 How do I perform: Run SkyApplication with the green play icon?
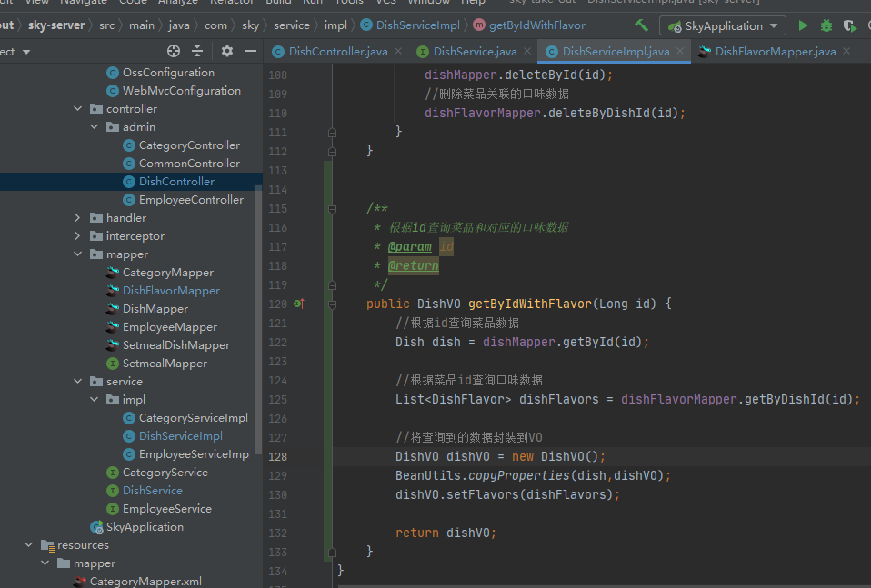point(803,26)
